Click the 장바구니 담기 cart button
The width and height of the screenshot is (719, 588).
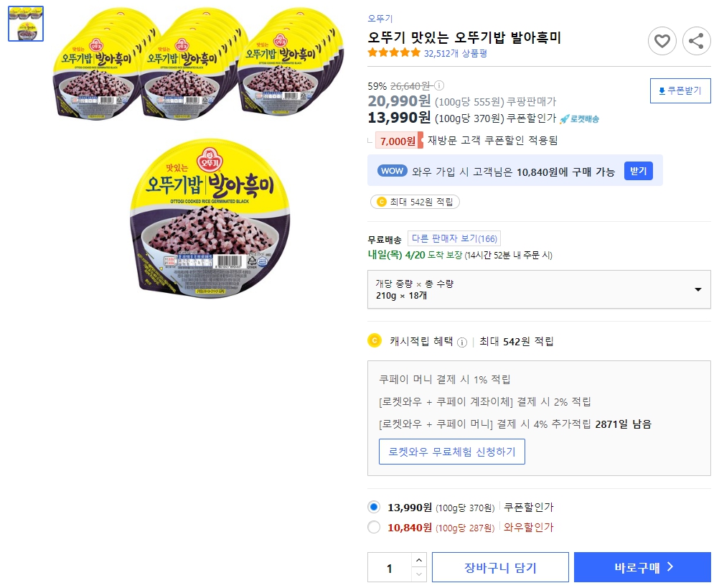pyautogui.click(x=500, y=567)
